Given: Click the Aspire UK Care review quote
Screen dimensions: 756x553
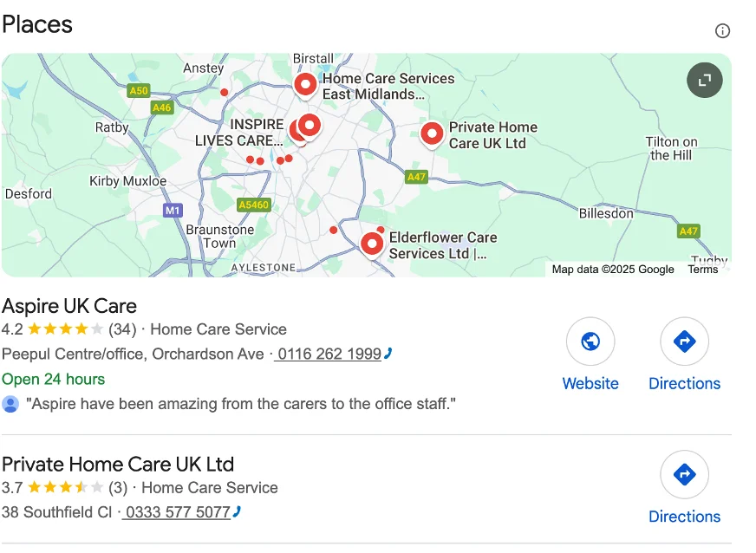Looking at the screenshot, I should coord(241,404).
